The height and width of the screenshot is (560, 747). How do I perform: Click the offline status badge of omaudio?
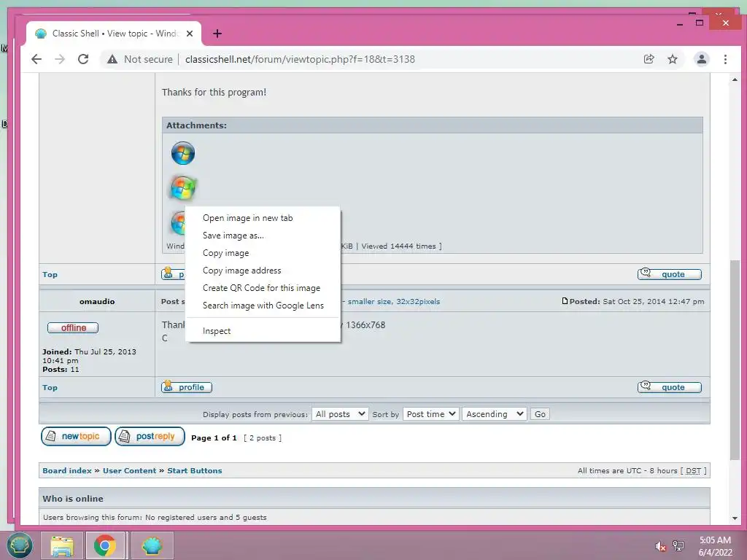click(x=73, y=327)
